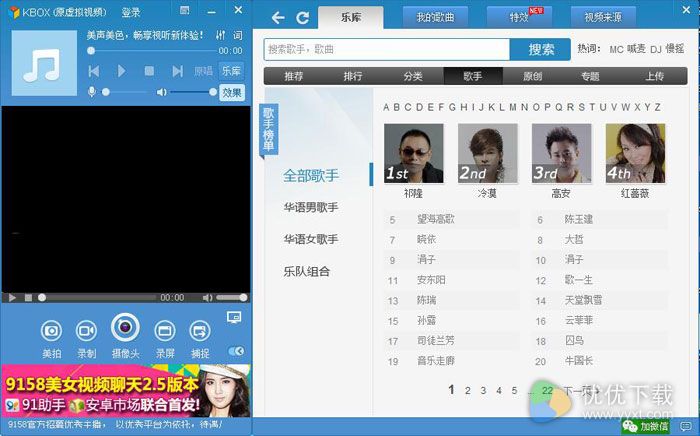Click the microphone volume slider
Screen dimensions: 700x436
[126, 92]
